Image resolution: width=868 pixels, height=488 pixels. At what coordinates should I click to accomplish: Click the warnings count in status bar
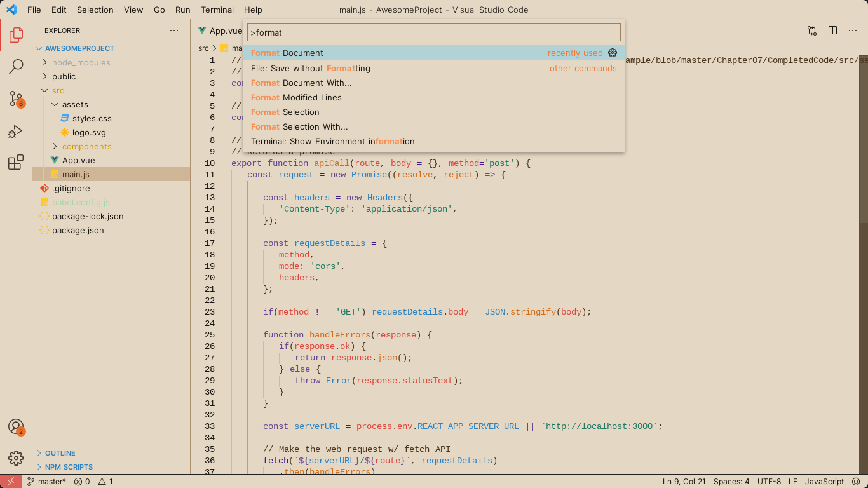(105, 482)
